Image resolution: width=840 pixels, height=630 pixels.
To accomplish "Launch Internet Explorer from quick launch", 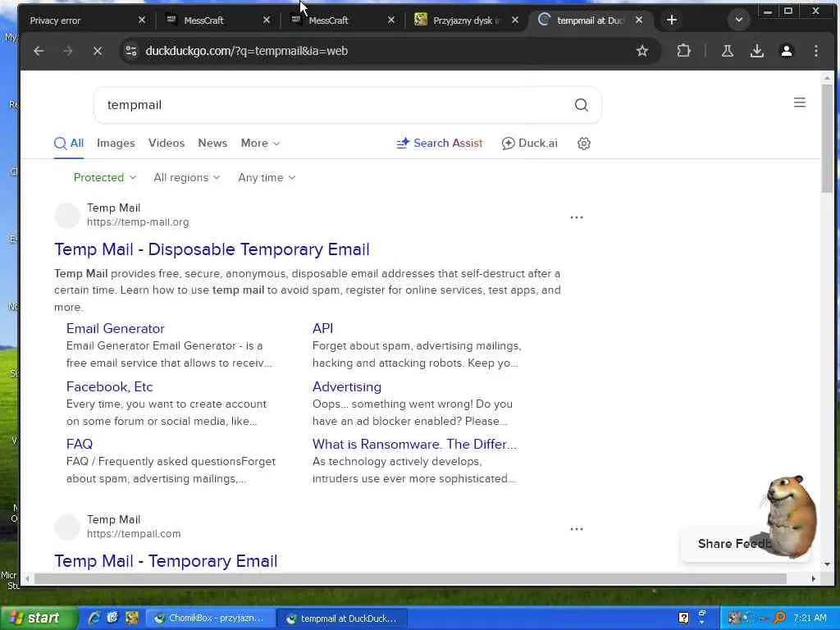I will pyautogui.click(x=94, y=618).
